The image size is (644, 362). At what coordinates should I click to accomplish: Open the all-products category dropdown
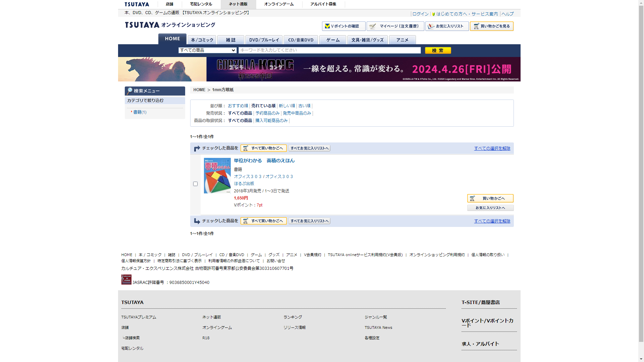207,50
